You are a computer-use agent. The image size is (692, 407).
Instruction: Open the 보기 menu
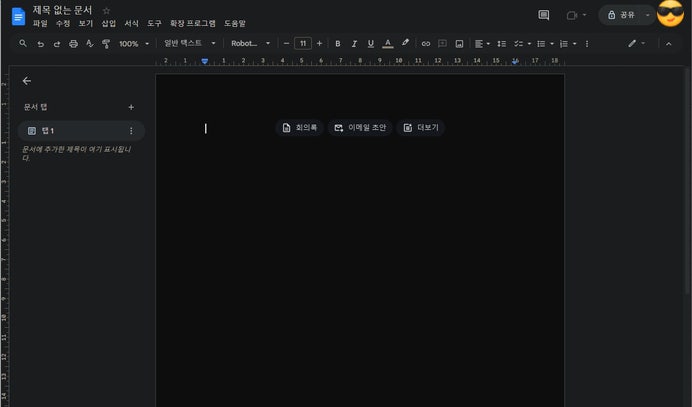click(x=86, y=23)
